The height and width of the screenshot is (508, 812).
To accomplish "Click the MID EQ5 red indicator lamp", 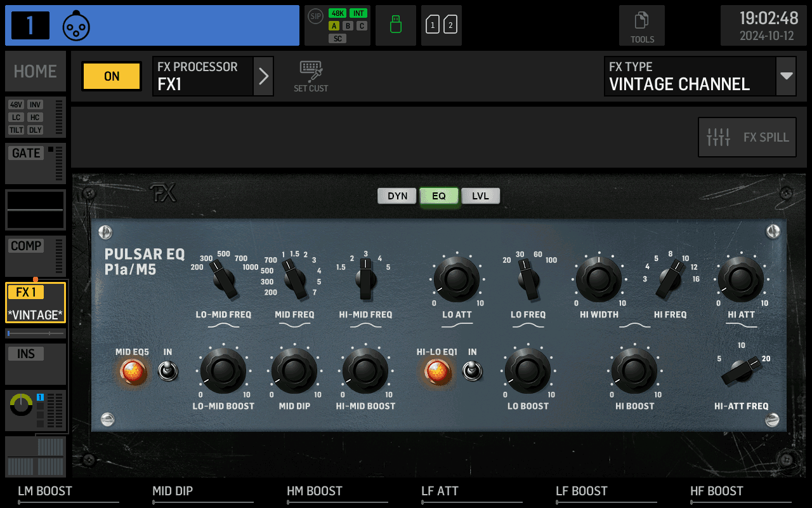I will point(134,372).
